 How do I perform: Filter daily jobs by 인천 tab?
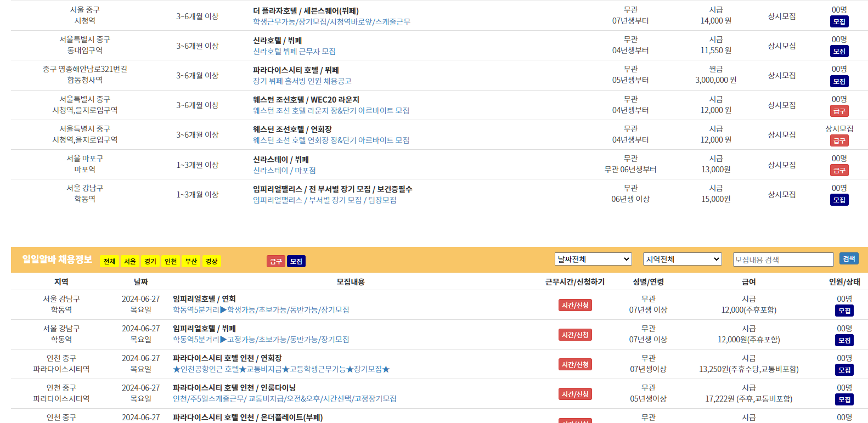(171, 262)
